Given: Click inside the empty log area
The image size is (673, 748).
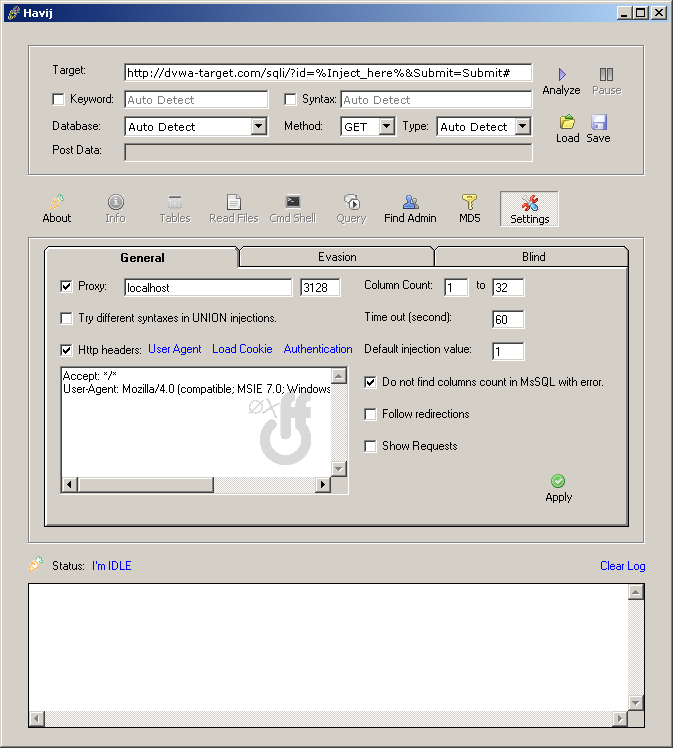Looking at the screenshot, I should (328, 647).
